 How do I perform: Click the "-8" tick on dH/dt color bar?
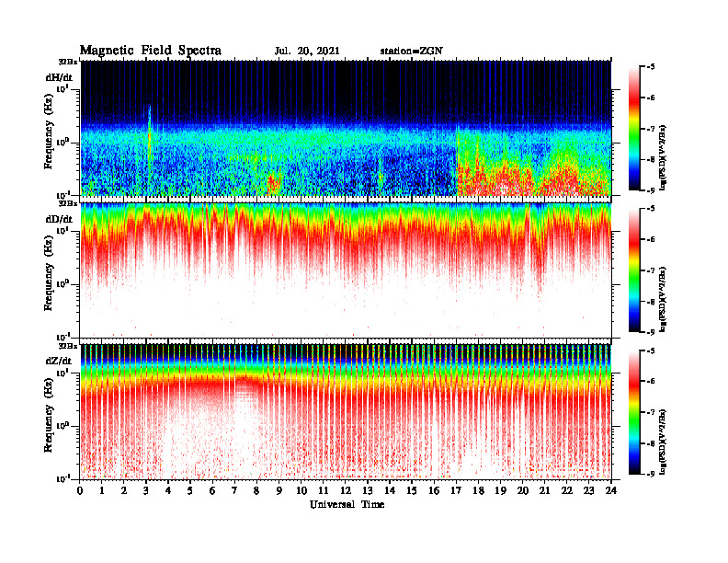click(651, 159)
